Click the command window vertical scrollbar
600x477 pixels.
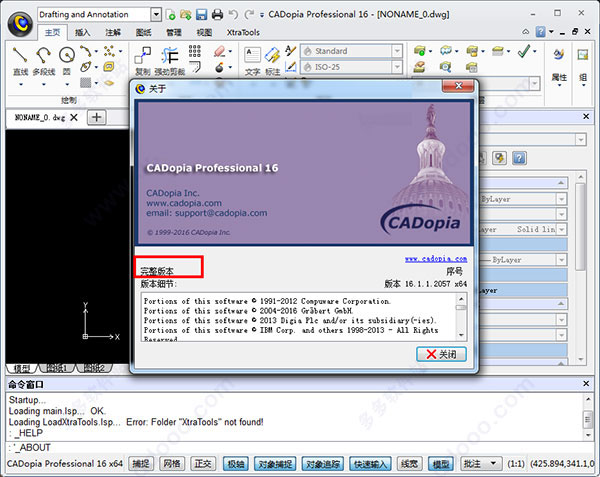coord(588,418)
